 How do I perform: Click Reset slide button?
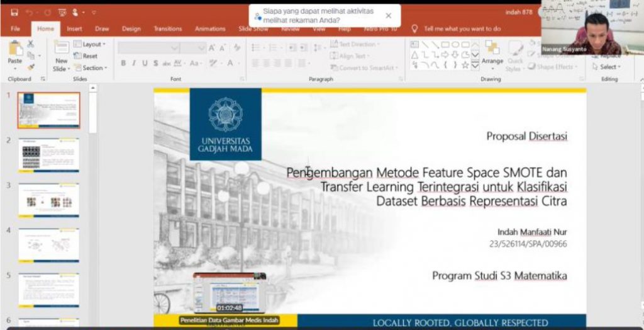coord(86,56)
